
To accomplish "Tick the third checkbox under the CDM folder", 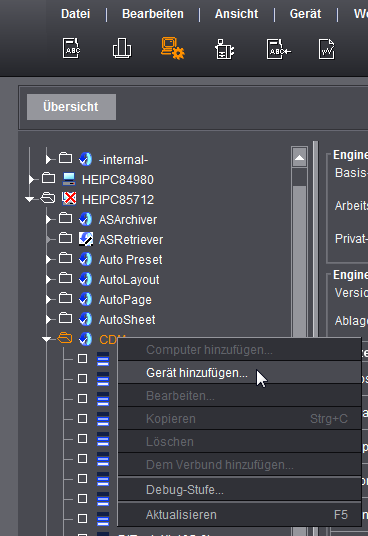I will coord(82,399).
